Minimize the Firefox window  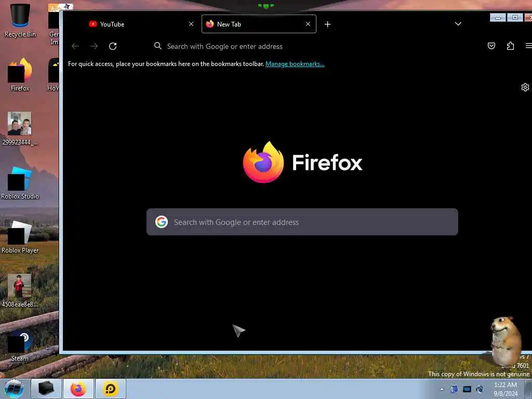[x=498, y=18]
